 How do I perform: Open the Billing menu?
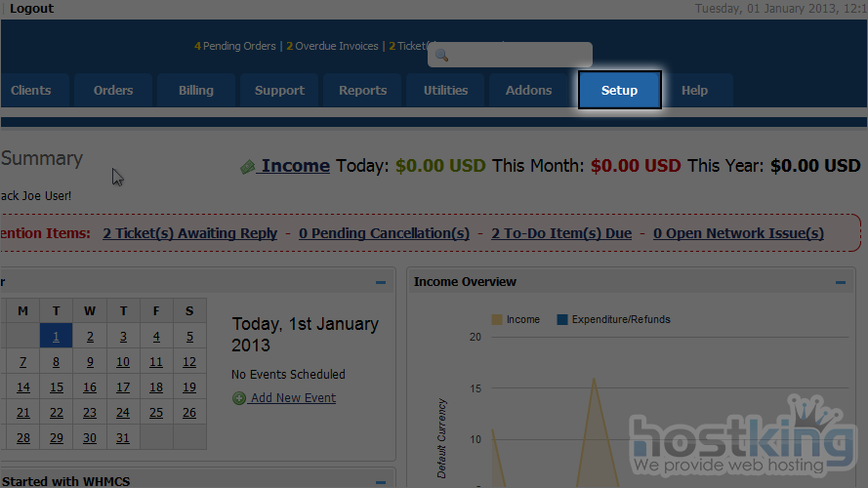pos(195,91)
